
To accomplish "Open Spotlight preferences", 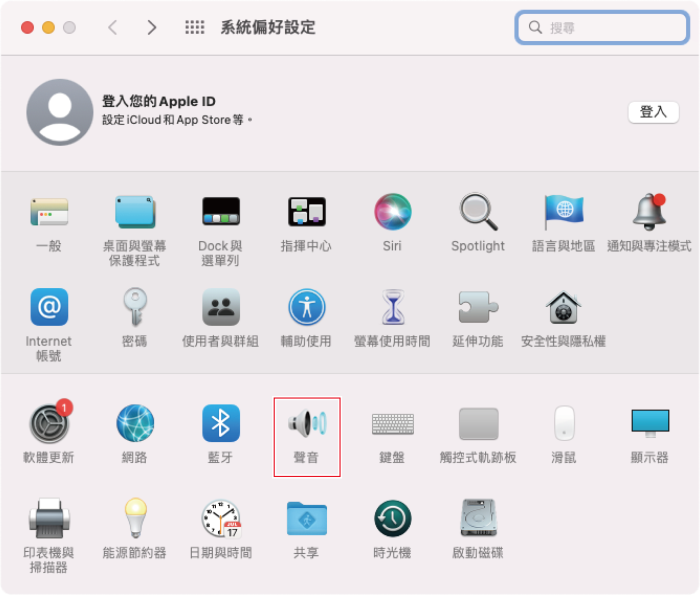I will [x=478, y=212].
